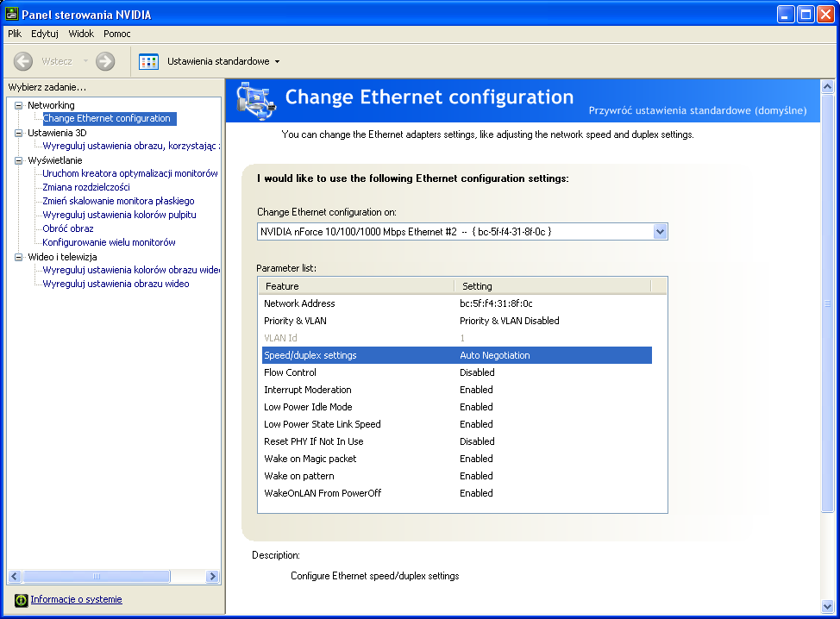The width and height of the screenshot is (840, 619).
Task: Select Obróć obraz in task tree
Action: click(x=68, y=228)
